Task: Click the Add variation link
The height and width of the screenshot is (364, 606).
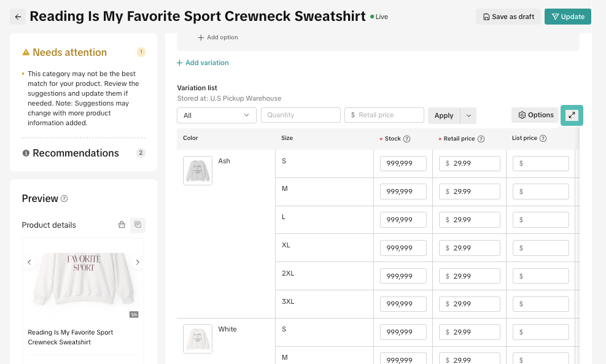Action: [x=203, y=63]
